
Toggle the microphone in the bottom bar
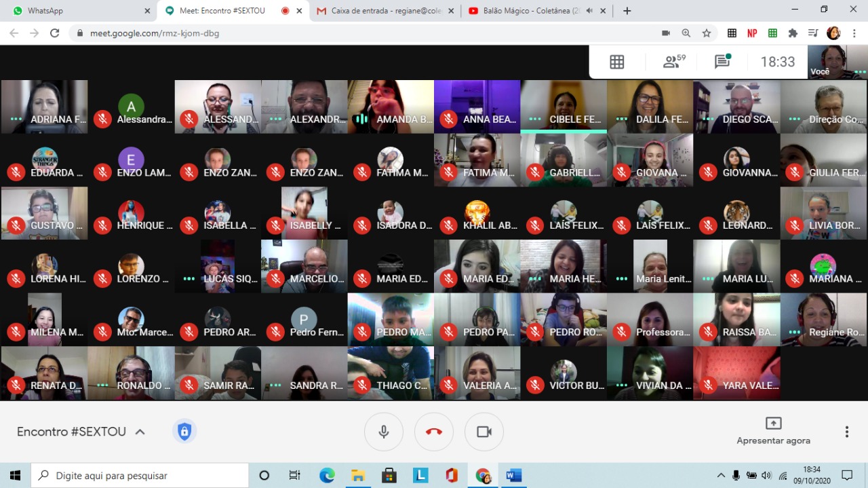click(384, 432)
